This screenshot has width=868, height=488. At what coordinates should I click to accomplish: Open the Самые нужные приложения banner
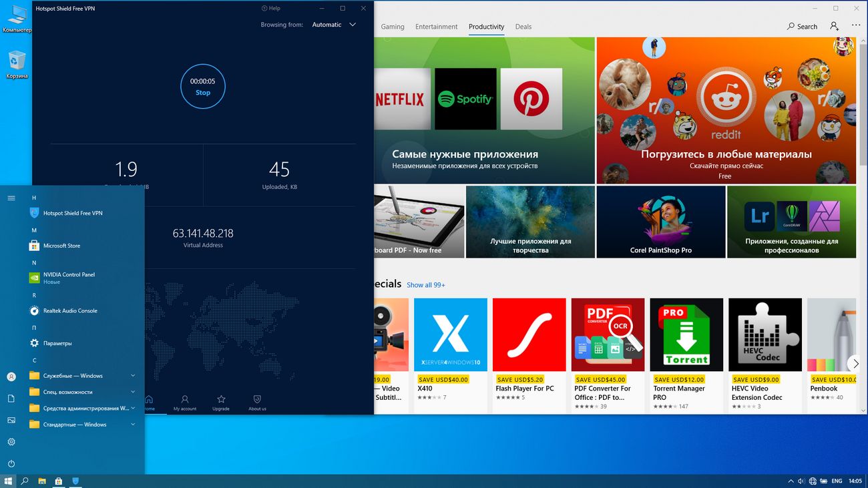[484, 110]
